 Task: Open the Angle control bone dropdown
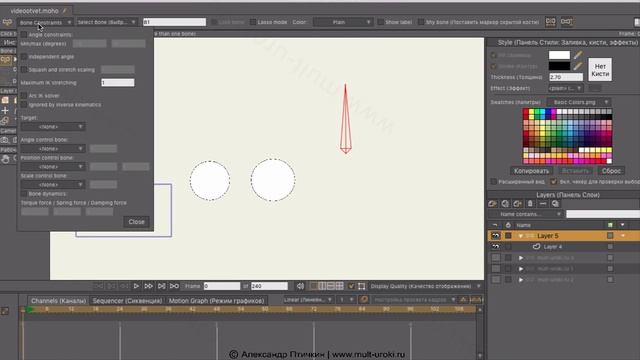(x=52, y=149)
